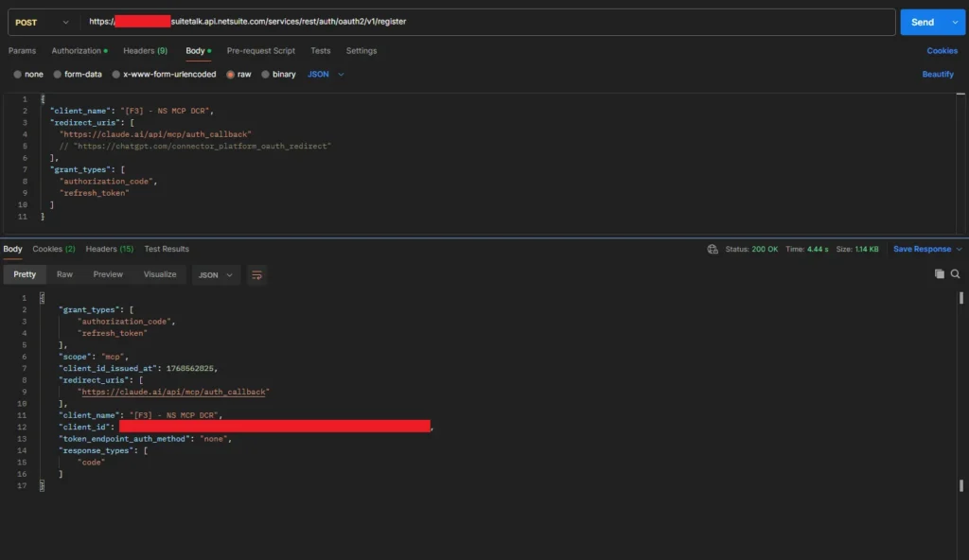969x560 pixels.
Task: Click the Send button
Action: (922, 22)
